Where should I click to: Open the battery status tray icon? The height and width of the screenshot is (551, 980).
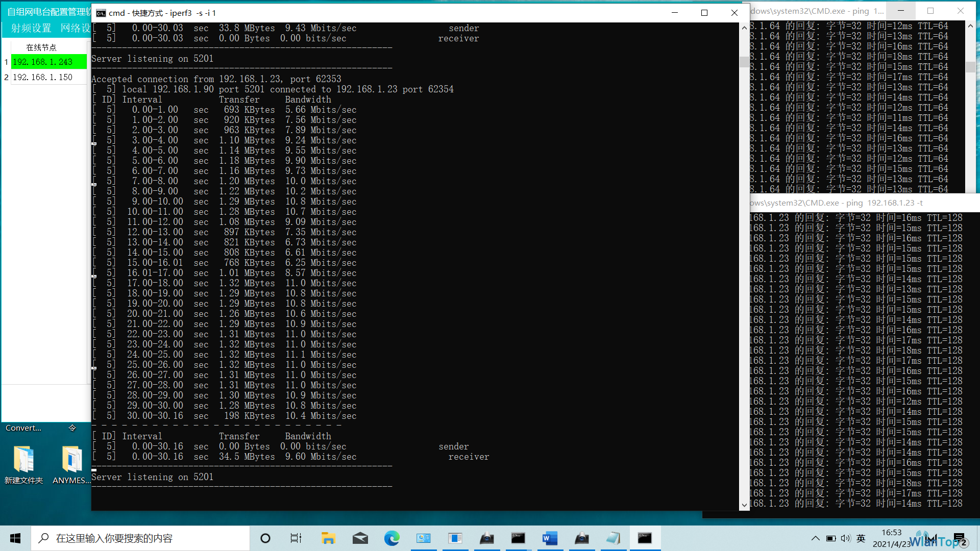(x=831, y=538)
